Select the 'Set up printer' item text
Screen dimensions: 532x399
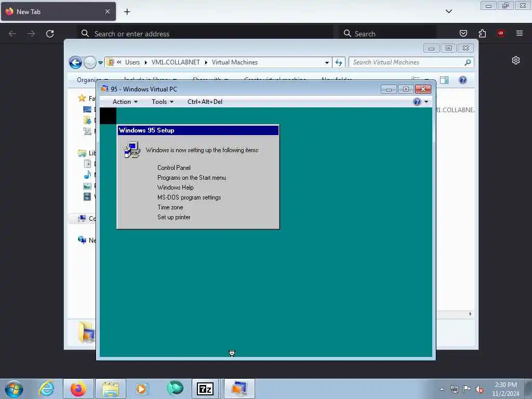(x=174, y=217)
